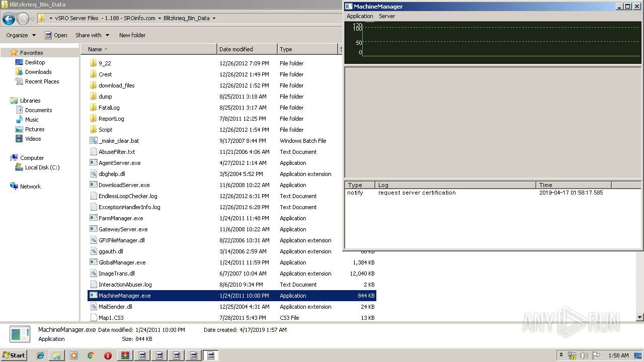Open Videos library

33,139
